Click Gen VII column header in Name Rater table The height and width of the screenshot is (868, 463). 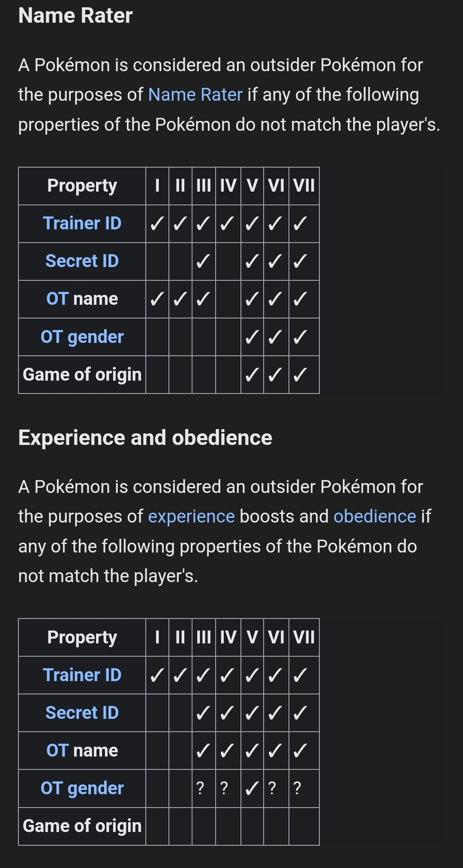tap(304, 186)
